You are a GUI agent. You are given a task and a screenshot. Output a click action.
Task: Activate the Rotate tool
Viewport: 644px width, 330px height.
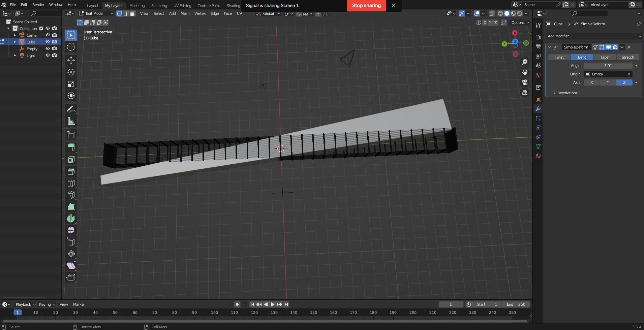pyautogui.click(x=71, y=72)
